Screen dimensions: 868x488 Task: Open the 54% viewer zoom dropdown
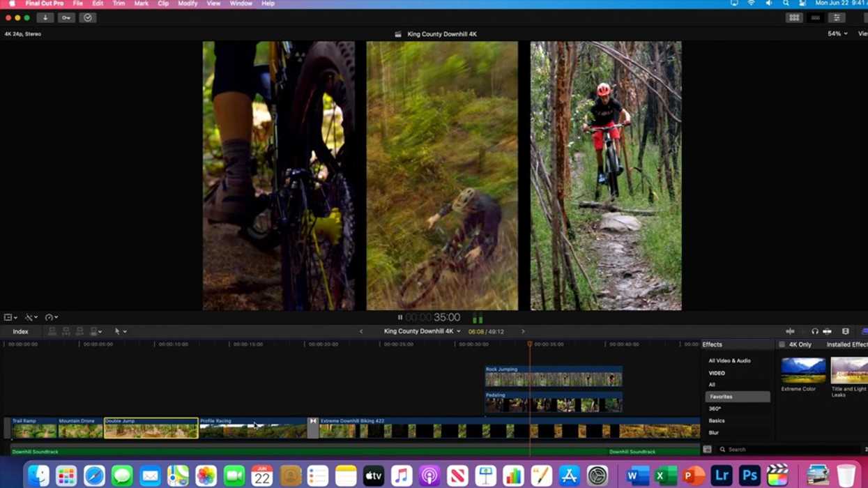[x=837, y=33]
